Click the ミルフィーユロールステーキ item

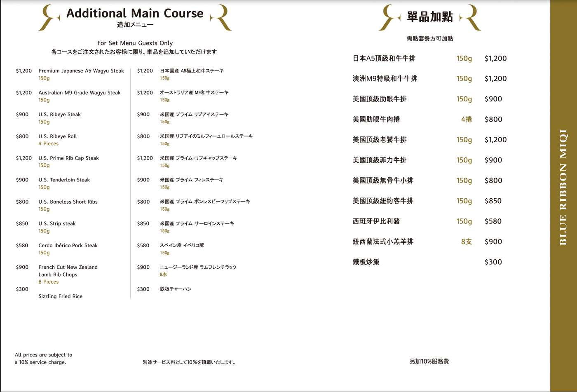(x=206, y=136)
